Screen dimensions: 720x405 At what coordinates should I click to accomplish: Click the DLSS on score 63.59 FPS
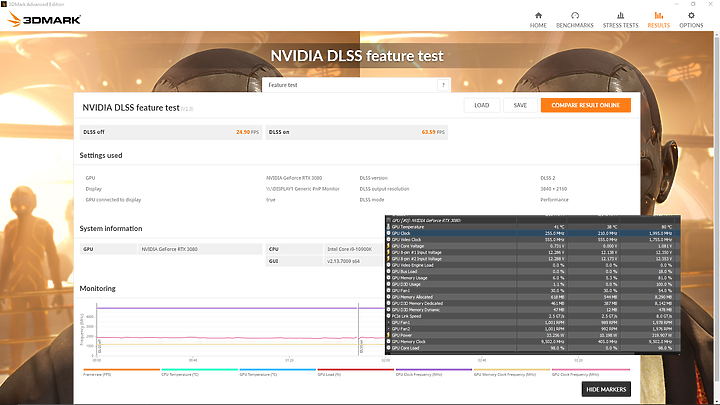point(433,132)
